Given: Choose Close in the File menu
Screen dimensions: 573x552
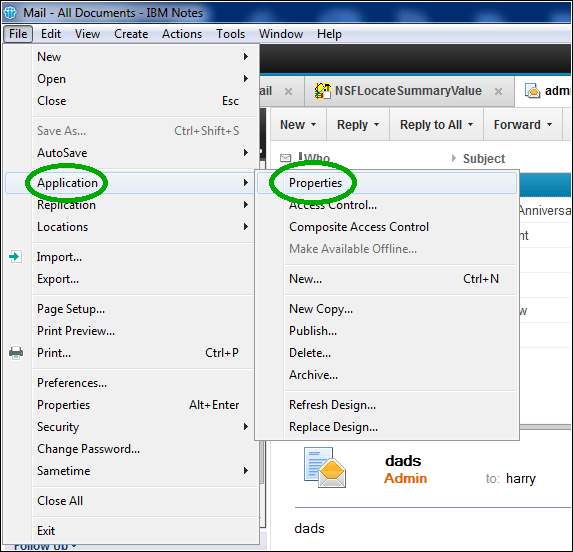Looking at the screenshot, I should coord(144,101).
